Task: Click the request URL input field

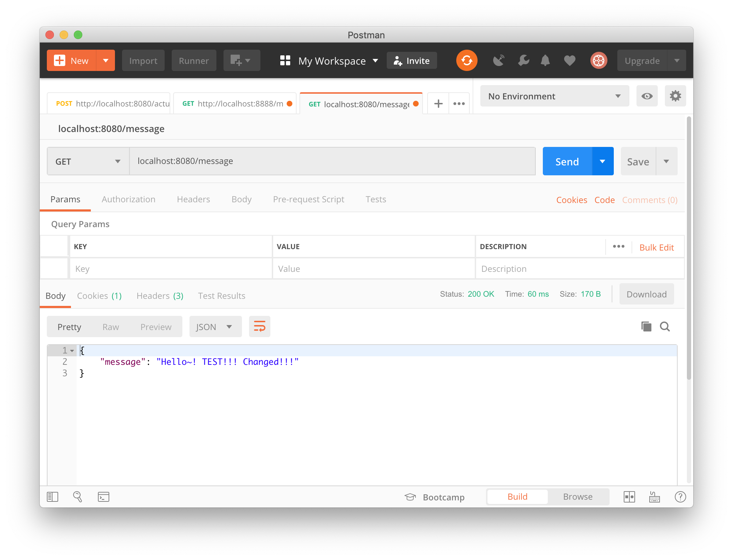Action: (x=332, y=161)
